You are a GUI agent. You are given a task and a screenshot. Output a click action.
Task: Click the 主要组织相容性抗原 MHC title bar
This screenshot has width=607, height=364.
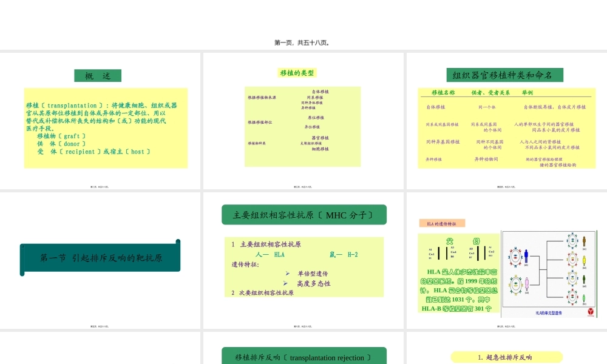click(x=303, y=214)
